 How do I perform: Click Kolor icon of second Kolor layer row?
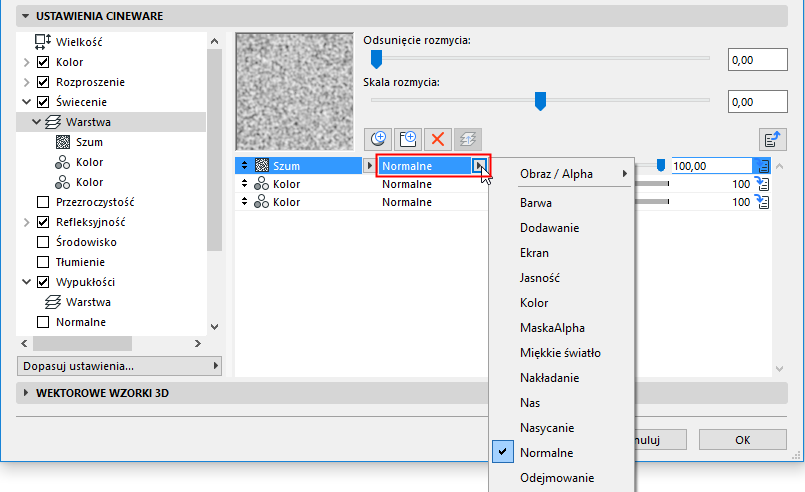pyautogui.click(x=261, y=201)
